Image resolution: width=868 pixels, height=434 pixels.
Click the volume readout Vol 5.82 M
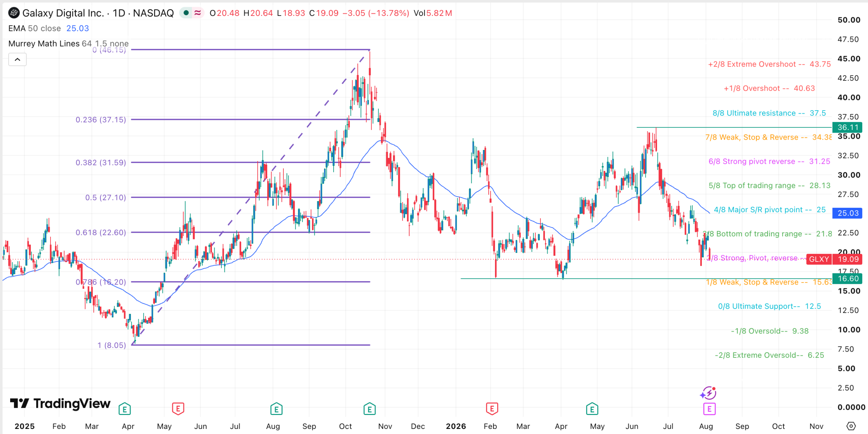(x=433, y=13)
